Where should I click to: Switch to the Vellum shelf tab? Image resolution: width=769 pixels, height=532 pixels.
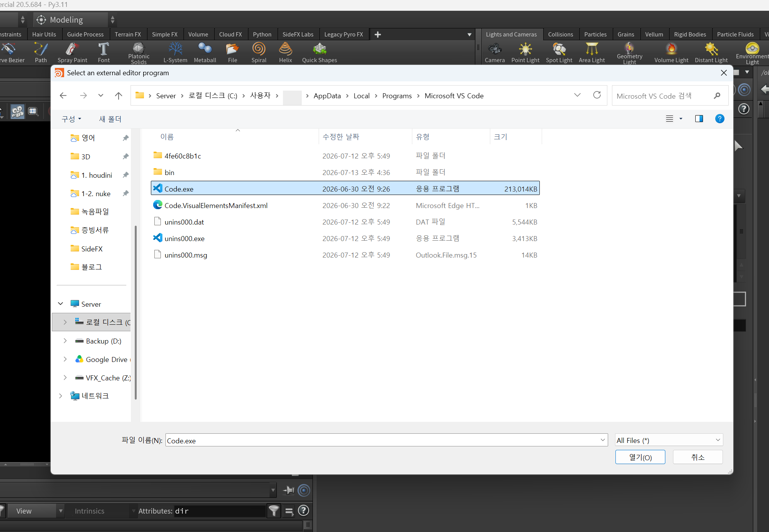point(654,34)
